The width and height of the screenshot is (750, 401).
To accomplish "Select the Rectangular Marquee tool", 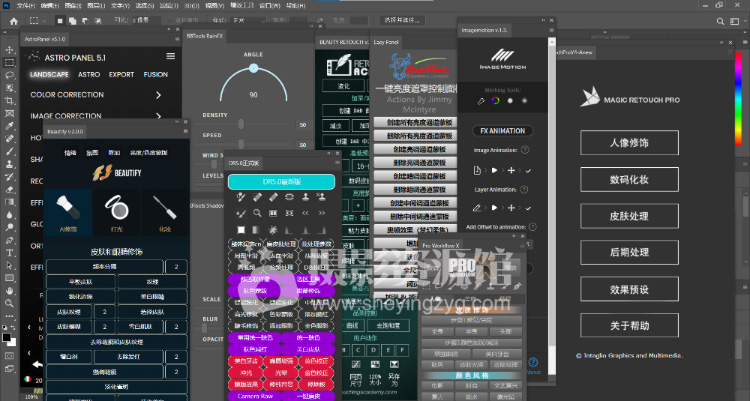I will pyautogui.click(x=9, y=63).
